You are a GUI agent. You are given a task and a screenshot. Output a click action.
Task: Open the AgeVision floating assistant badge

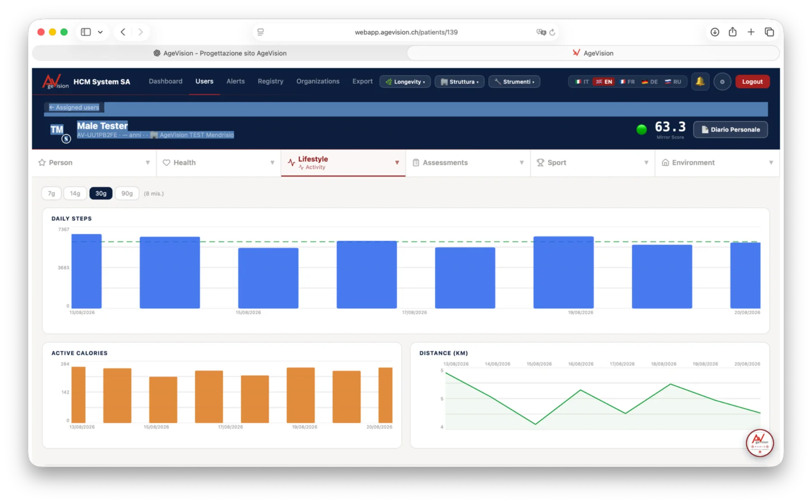pyautogui.click(x=760, y=443)
